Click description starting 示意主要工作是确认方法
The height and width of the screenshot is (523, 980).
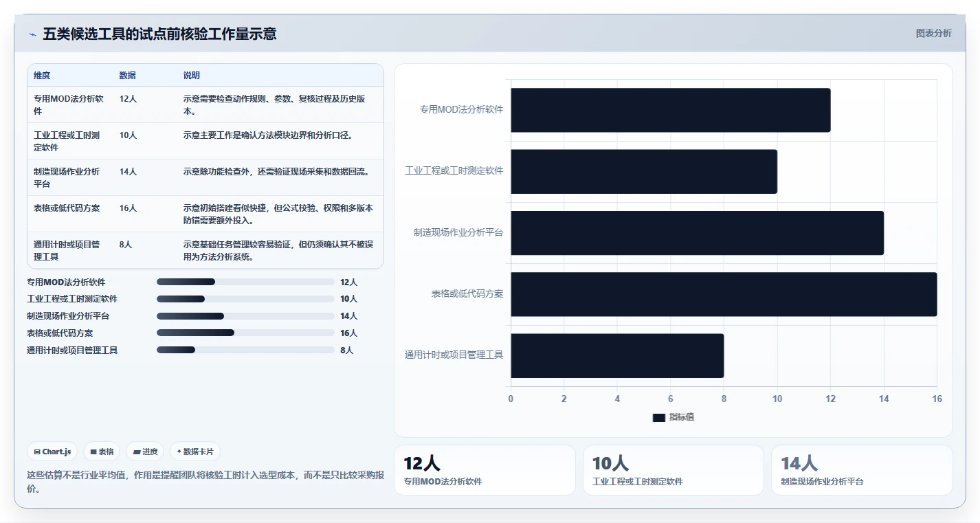coord(268,135)
